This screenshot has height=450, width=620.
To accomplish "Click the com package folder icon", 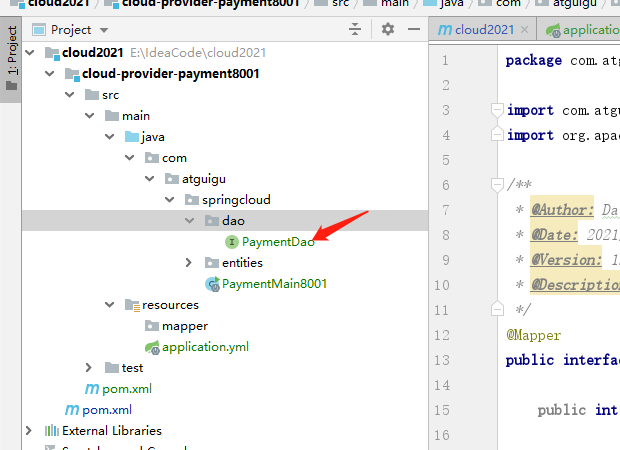I will [152, 158].
